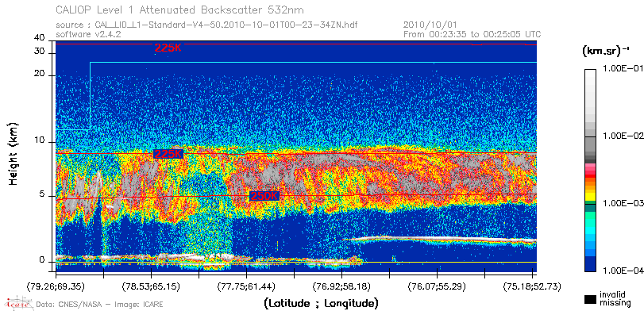This screenshot has width=644, height=311.
Task: Click the '225K' label near 9 km height
Action: (x=168, y=154)
